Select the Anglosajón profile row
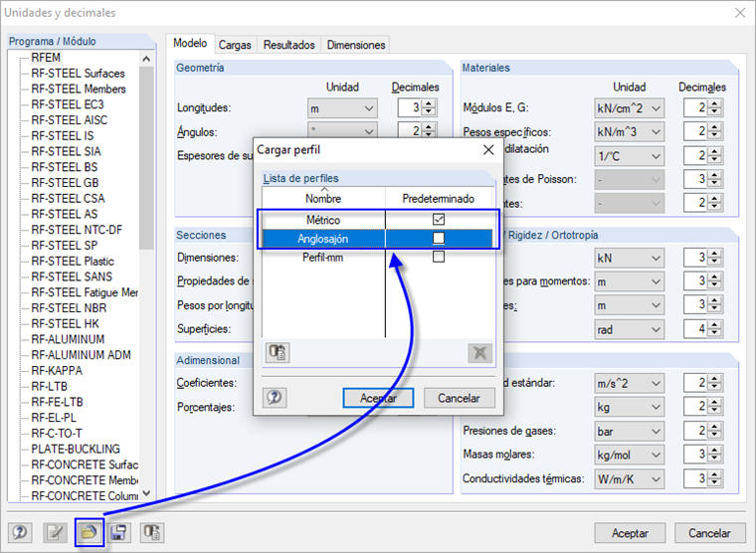Image resolution: width=756 pixels, height=553 pixels. point(377,239)
